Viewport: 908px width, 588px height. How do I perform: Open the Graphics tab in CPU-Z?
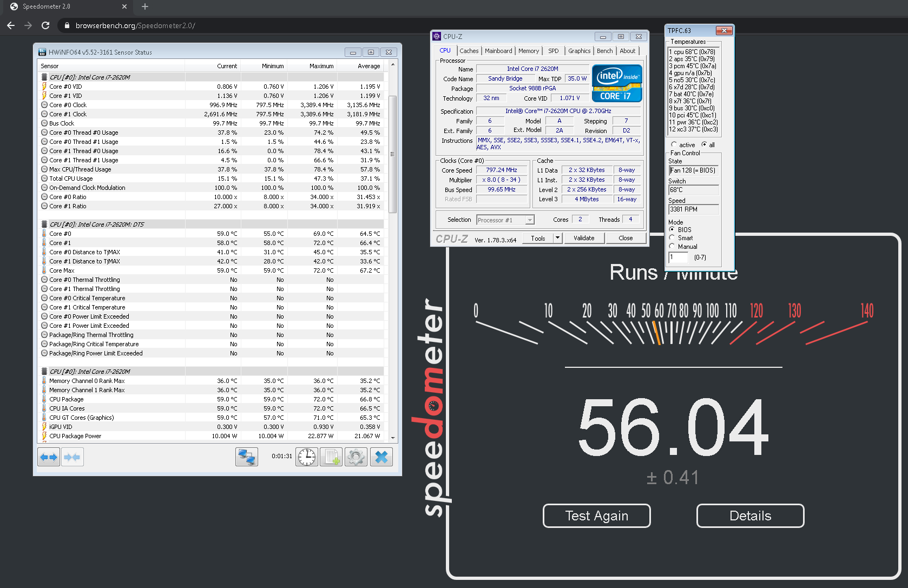579,51
